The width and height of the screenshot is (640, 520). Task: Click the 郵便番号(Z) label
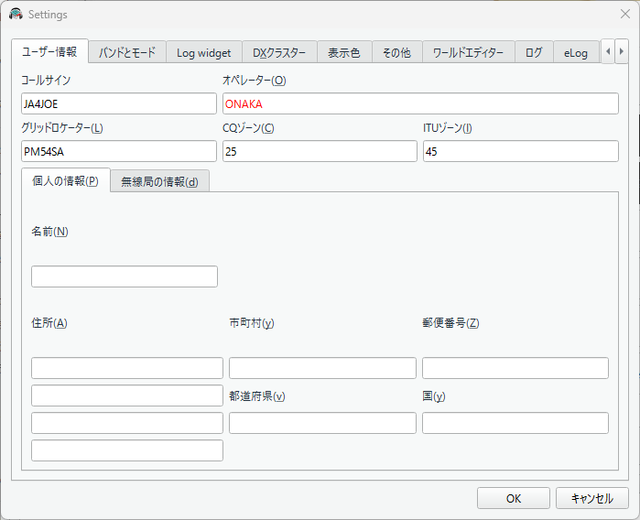pos(451,323)
